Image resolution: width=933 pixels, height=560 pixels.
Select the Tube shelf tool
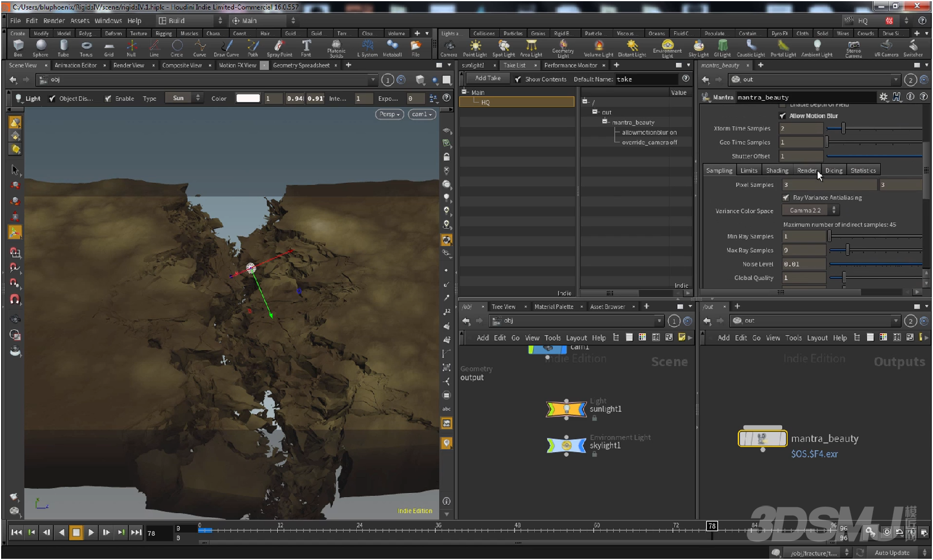coord(63,47)
